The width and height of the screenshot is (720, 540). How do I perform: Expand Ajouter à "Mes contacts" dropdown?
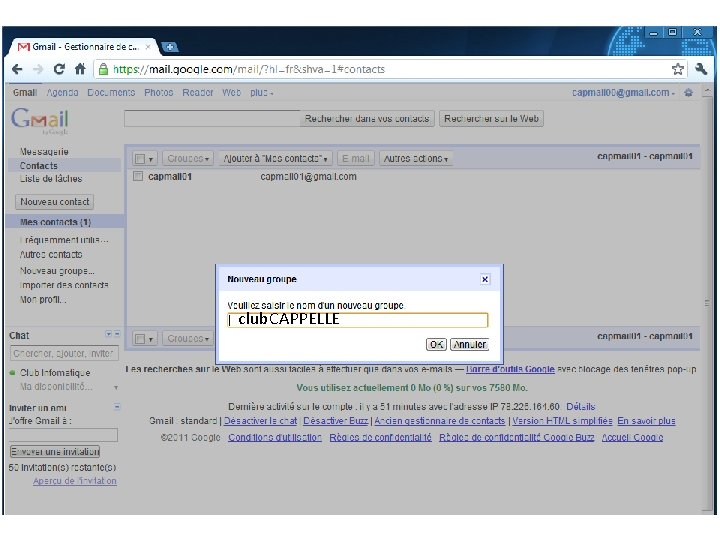275,158
